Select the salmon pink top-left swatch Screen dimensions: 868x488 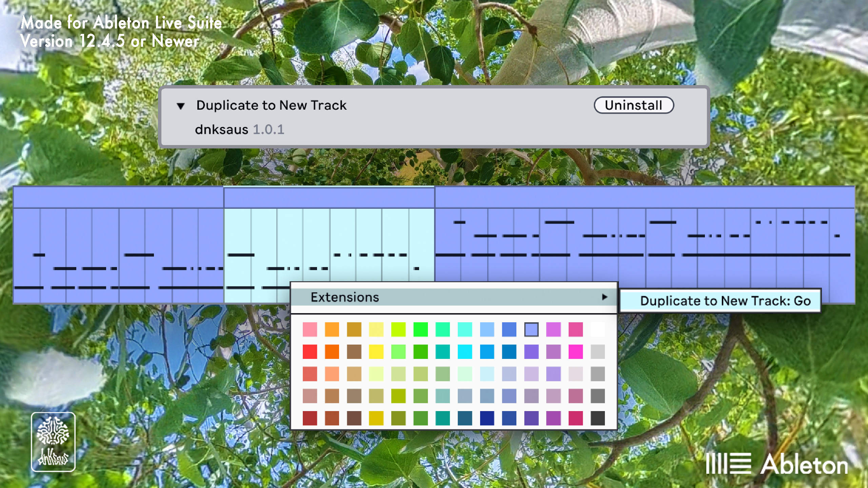(x=310, y=329)
